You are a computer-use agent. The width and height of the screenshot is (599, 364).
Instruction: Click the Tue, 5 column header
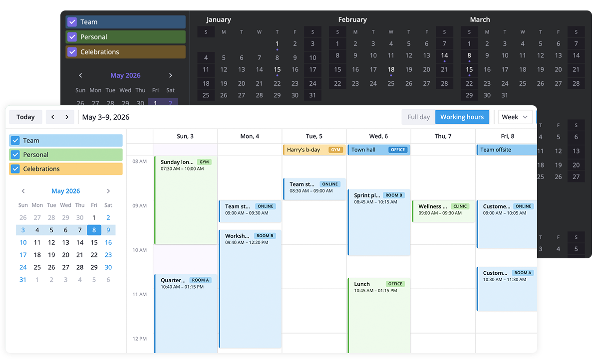click(x=314, y=136)
